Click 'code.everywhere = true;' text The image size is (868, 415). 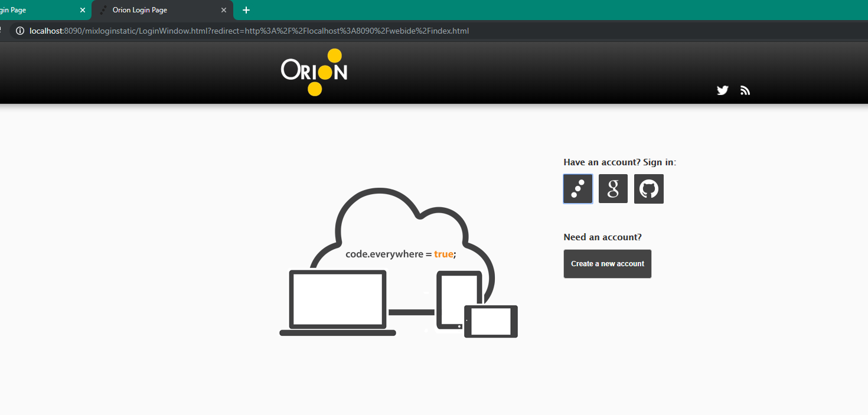pyautogui.click(x=401, y=254)
